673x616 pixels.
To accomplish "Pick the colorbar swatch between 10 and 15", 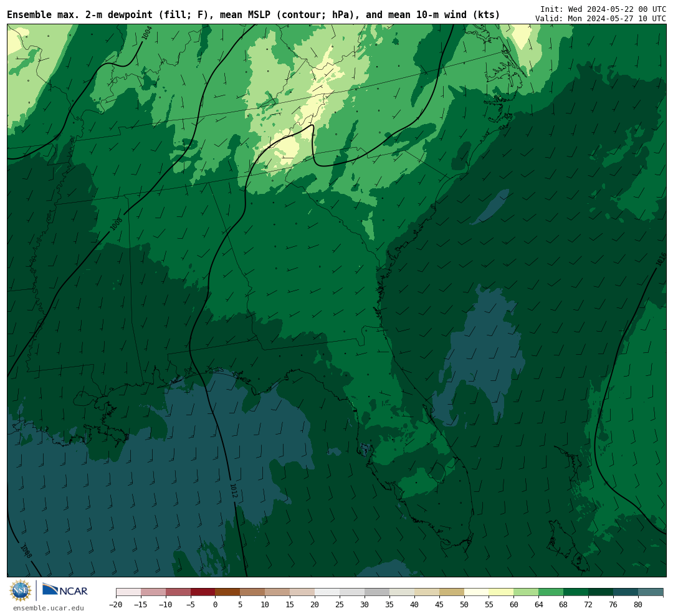I will coord(278,592).
